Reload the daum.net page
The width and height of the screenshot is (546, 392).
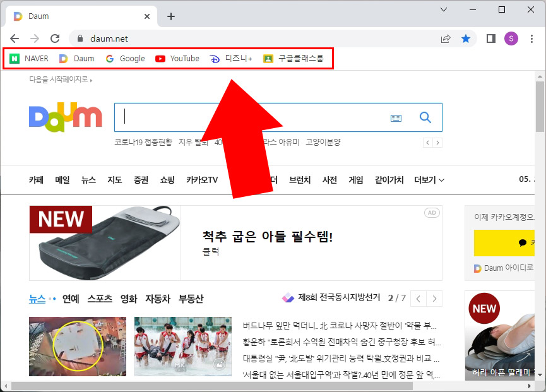pos(55,38)
